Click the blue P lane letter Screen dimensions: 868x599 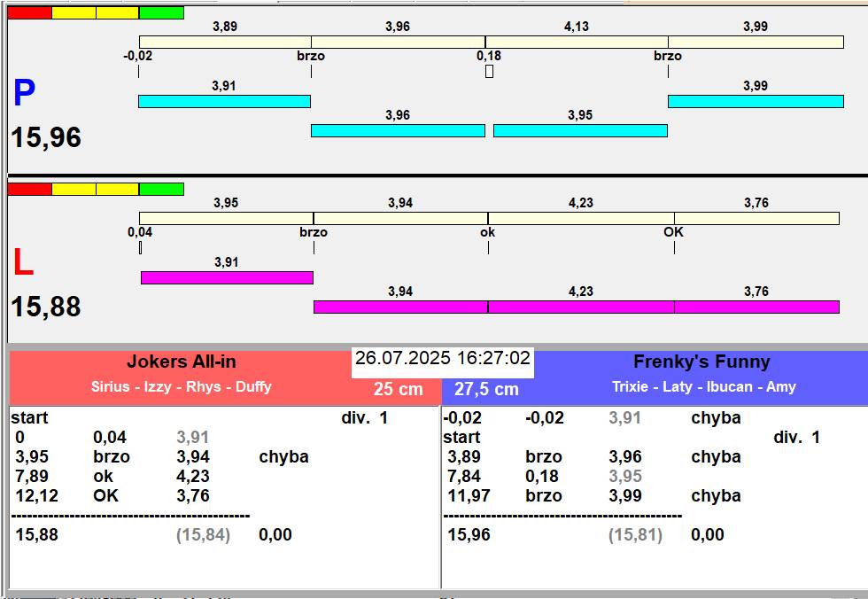pos(25,93)
